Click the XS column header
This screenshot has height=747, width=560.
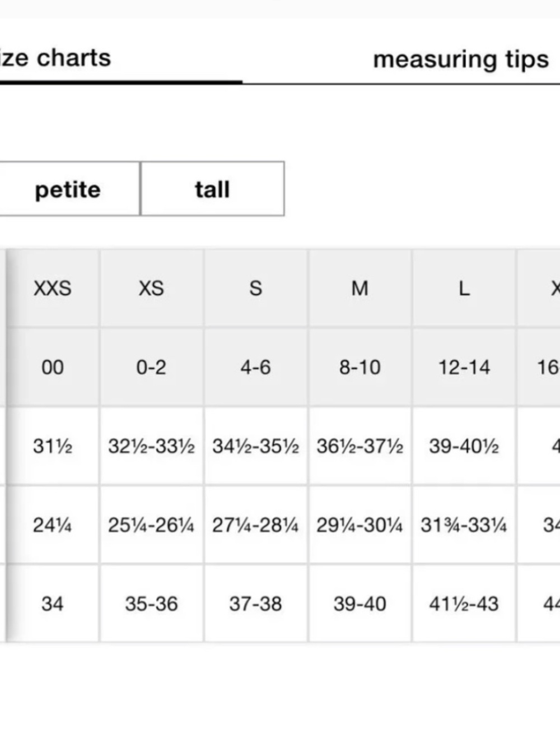point(151,288)
